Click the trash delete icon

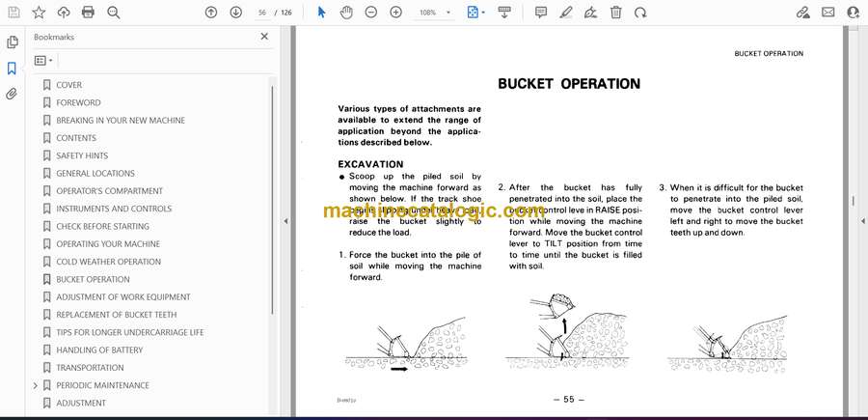(615, 13)
